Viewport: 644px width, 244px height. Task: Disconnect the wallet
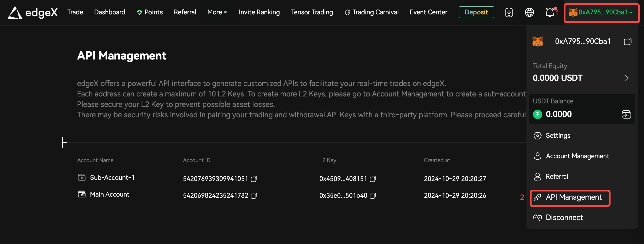[564, 218]
